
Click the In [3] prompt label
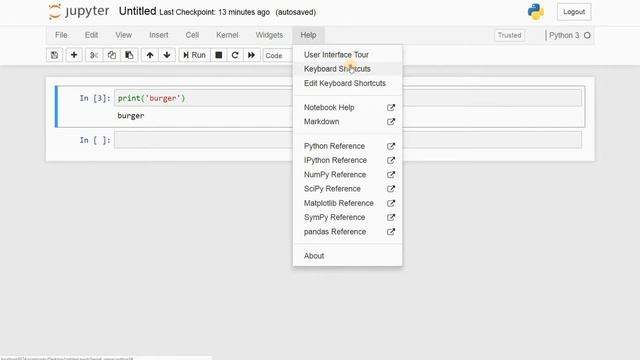coord(95,98)
